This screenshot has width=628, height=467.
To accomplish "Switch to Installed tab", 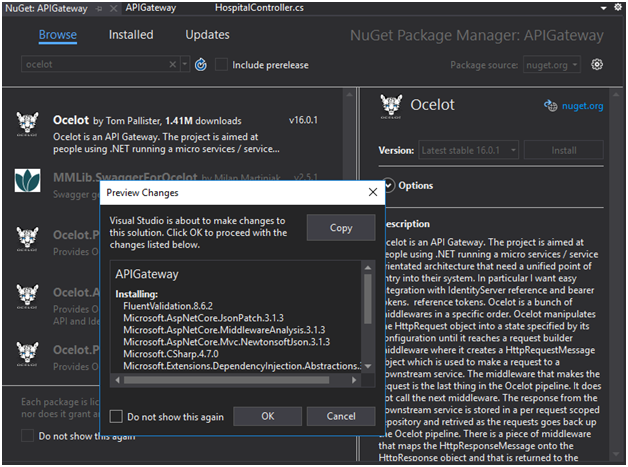I will click(x=131, y=35).
